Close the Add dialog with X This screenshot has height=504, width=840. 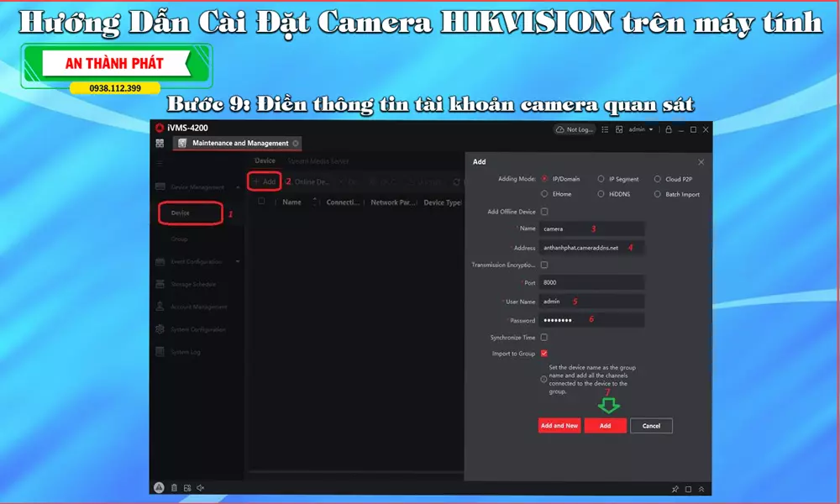pyautogui.click(x=701, y=162)
